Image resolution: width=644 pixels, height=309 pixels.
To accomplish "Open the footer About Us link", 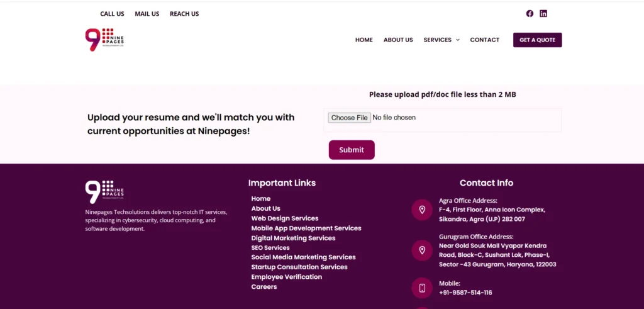I will pyautogui.click(x=266, y=208).
